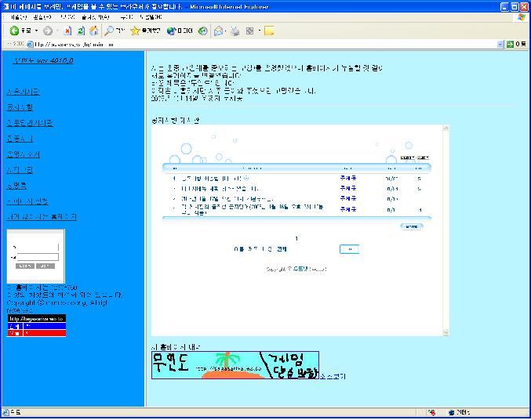This screenshot has height=420, width=531.
Task: Click the 'ver 4010.0' title link in sidebar
Action: (42, 60)
